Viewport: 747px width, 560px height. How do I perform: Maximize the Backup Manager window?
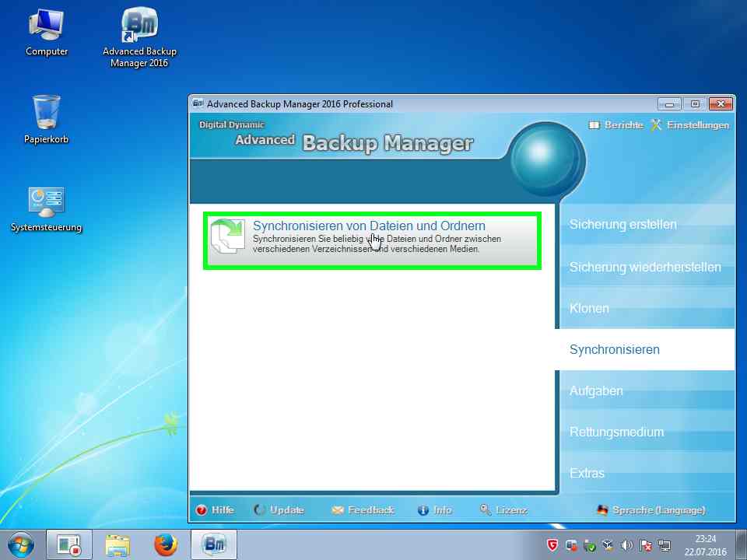[695, 103]
